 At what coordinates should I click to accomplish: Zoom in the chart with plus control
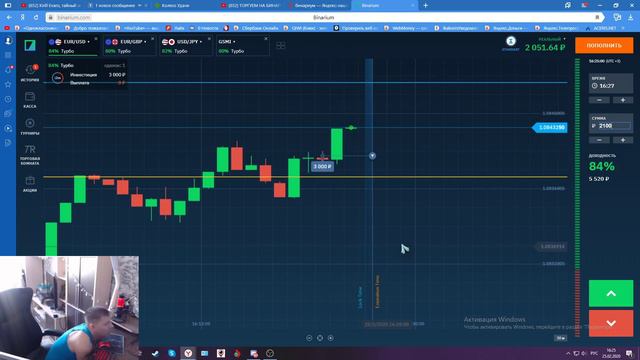click(331, 338)
